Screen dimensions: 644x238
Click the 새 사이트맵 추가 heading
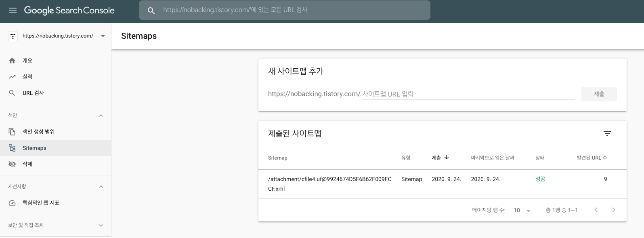coord(296,72)
